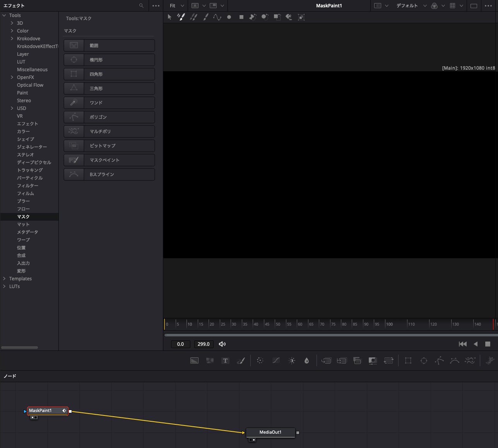Add a Transform node from the toolbar

[x=388, y=360]
